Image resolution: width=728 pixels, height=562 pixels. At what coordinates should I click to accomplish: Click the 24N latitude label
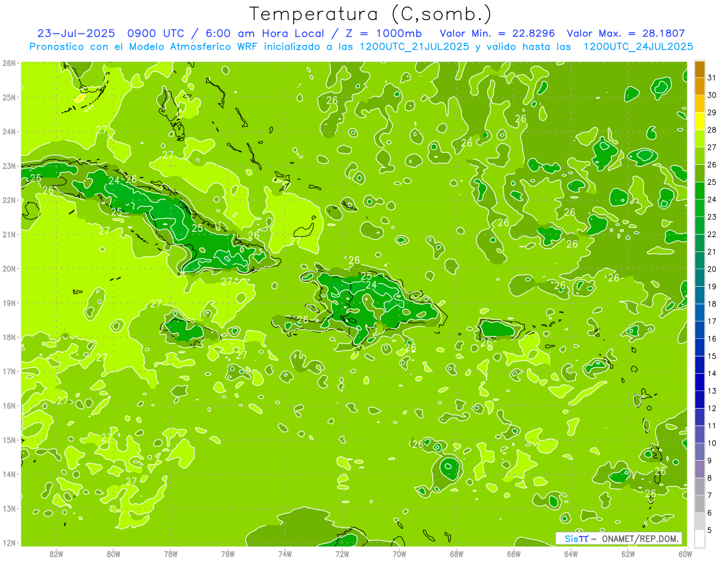tap(8, 132)
